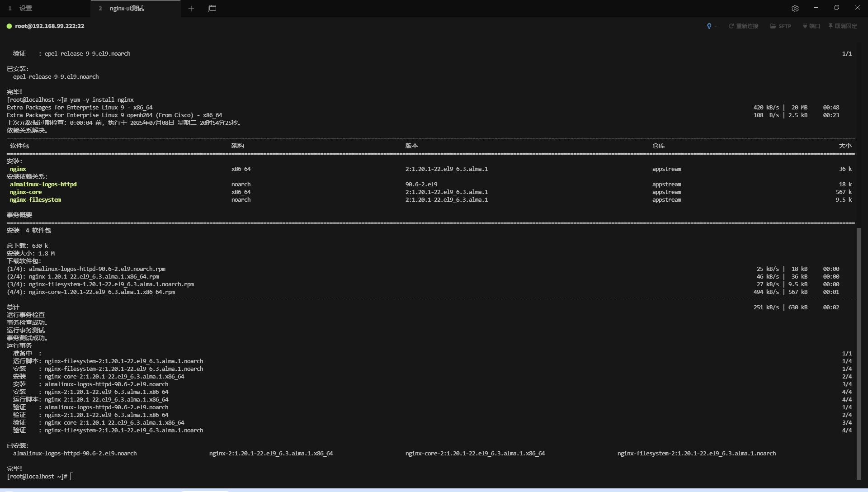The width and height of the screenshot is (868, 492).
Task: Open the 端口 port forwarding panel
Action: click(x=811, y=26)
